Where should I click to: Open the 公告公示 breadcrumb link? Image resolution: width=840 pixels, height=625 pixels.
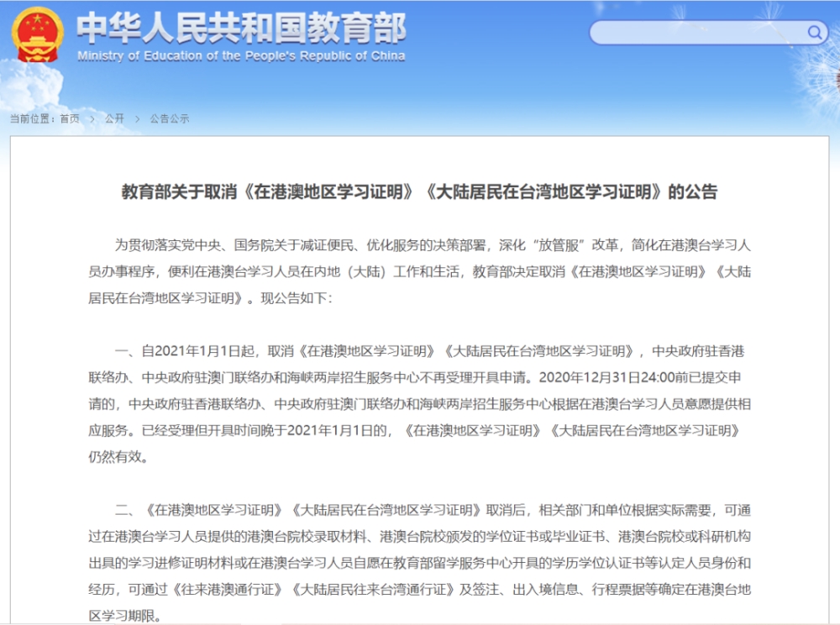click(170, 119)
